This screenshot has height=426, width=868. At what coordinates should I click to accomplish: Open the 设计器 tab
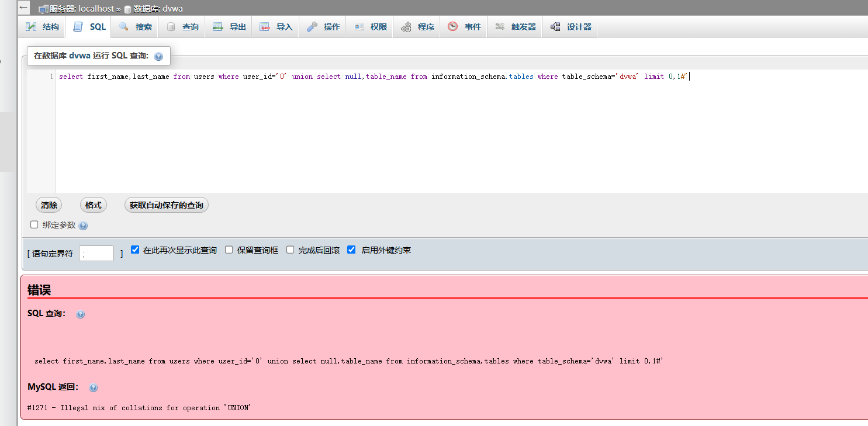pyautogui.click(x=570, y=27)
